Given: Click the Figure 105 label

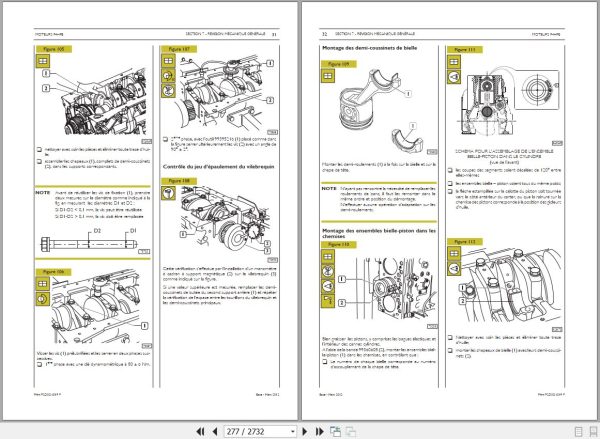Looking at the screenshot, I should (54, 49).
